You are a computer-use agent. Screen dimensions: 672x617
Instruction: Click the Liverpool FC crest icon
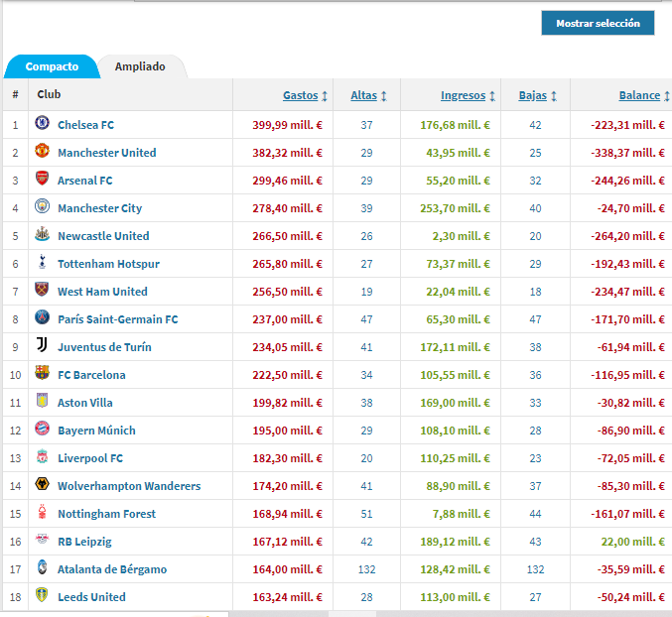pos(42,456)
